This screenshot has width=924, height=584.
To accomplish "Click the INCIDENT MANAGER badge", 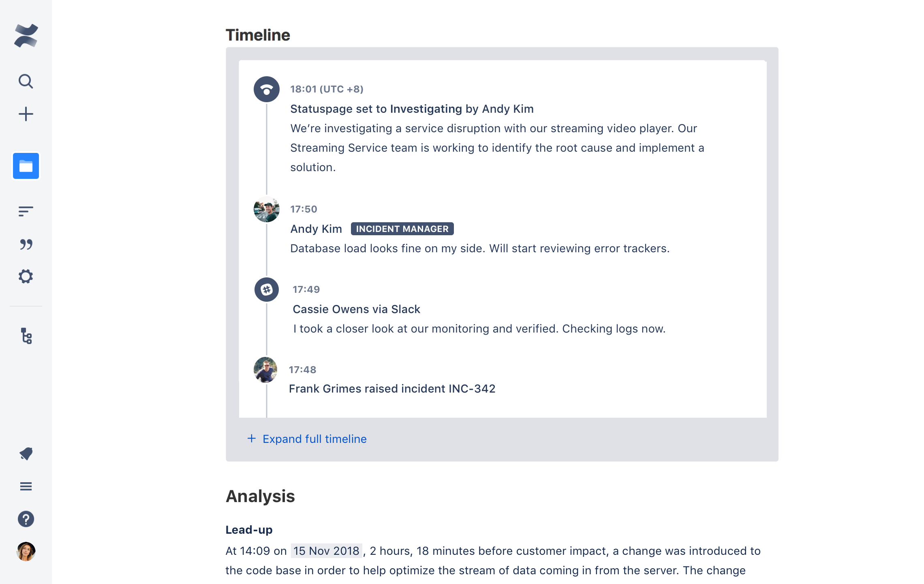I will (402, 229).
